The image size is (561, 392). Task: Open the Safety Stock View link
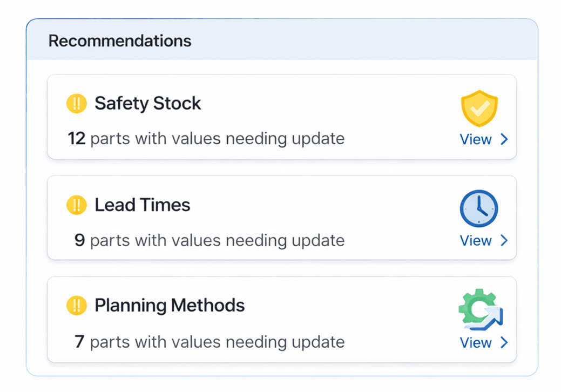pyautogui.click(x=476, y=139)
